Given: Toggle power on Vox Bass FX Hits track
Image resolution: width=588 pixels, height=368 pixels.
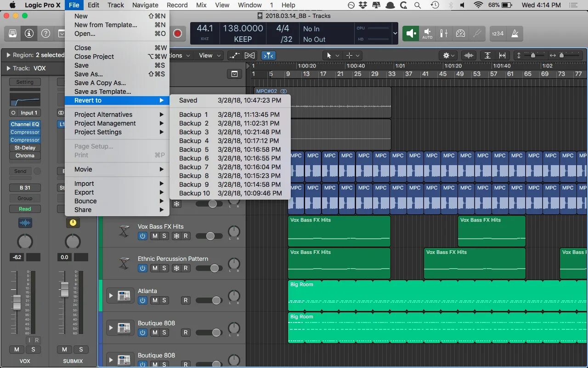Looking at the screenshot, I should (142, 236).
